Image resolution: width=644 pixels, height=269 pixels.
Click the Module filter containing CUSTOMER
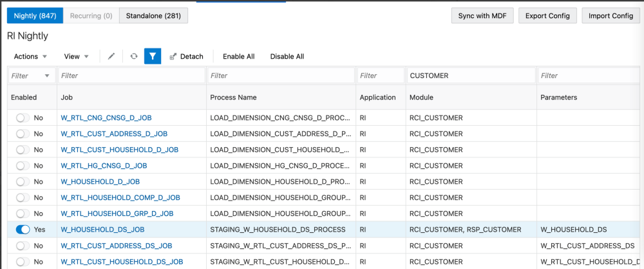[x=471, y=75]
